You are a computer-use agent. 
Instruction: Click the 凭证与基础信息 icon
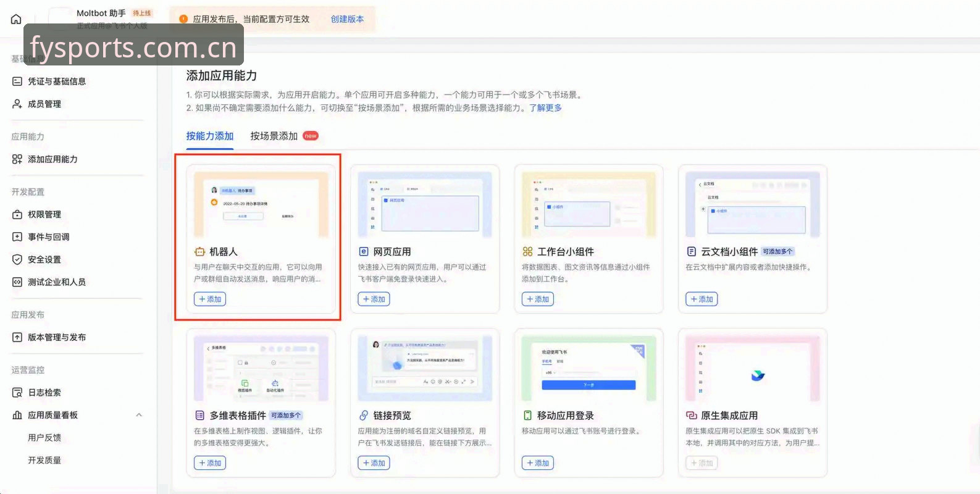(x=17, y=82)
